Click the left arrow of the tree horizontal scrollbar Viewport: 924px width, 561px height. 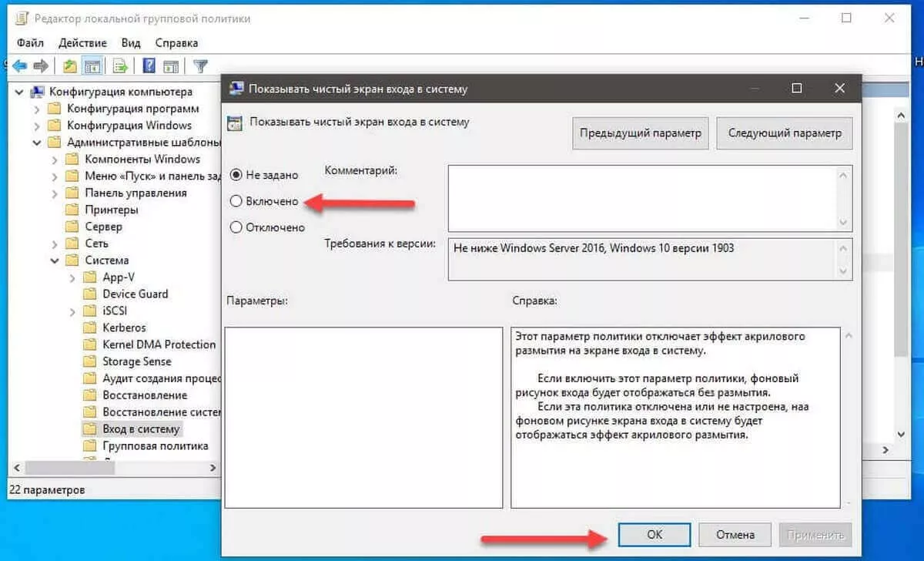[15, 468]
